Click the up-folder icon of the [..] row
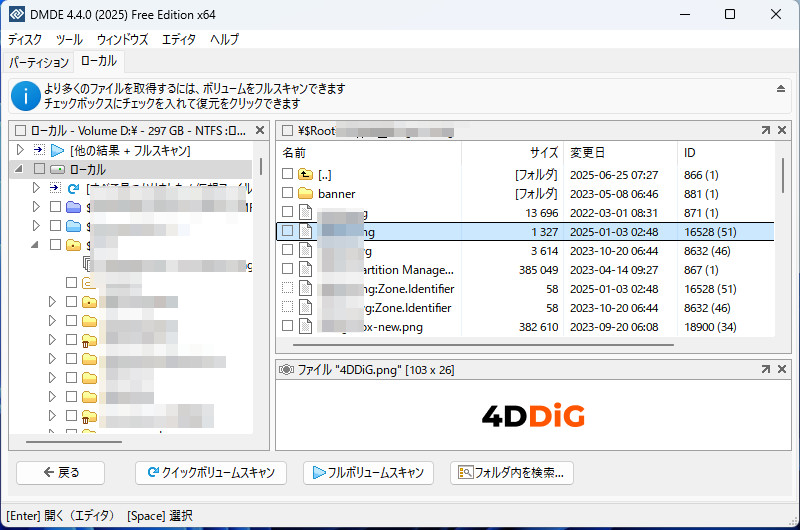 coord(305,174)
